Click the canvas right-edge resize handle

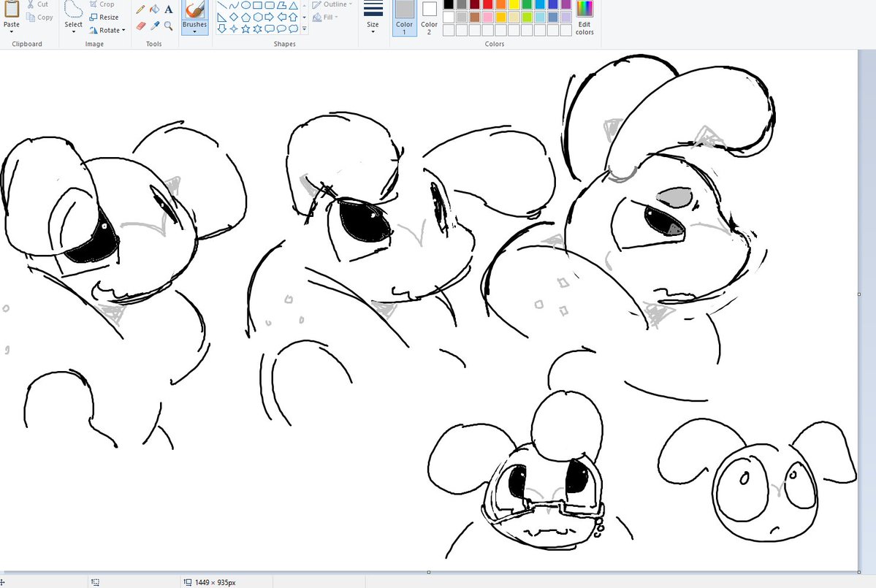[859, 294]
